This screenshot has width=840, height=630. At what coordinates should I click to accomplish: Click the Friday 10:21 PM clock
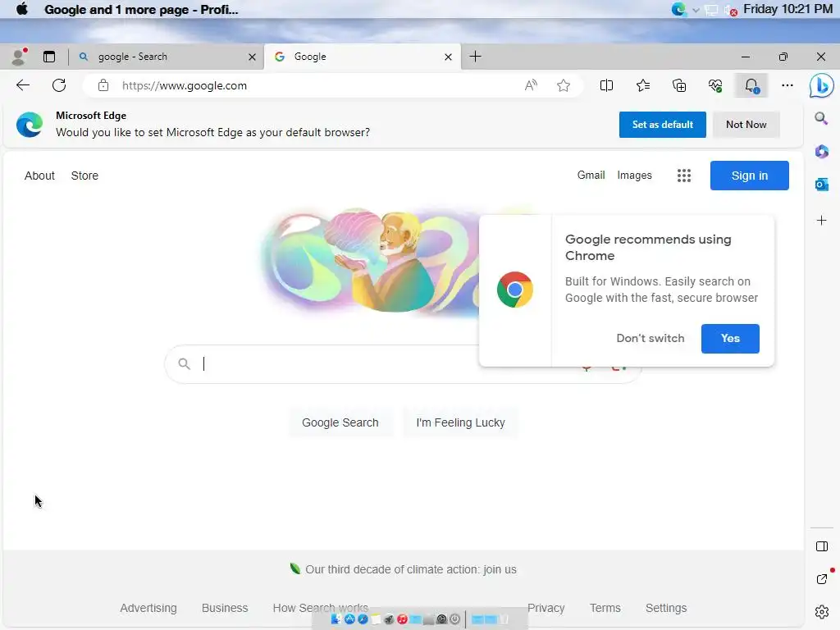(x=787, y=9)
